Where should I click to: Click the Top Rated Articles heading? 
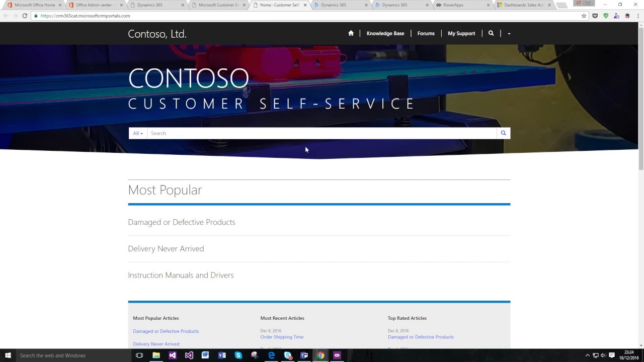tap(407, 318)
